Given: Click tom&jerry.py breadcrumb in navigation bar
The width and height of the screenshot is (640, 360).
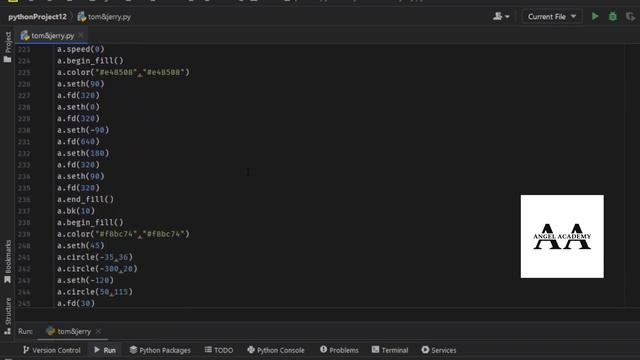Looking at the screenshot, I should 104,17.
